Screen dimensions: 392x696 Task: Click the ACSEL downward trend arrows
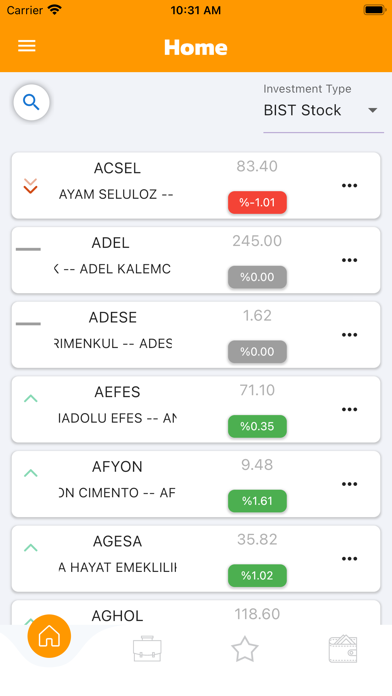pos(30,186)
